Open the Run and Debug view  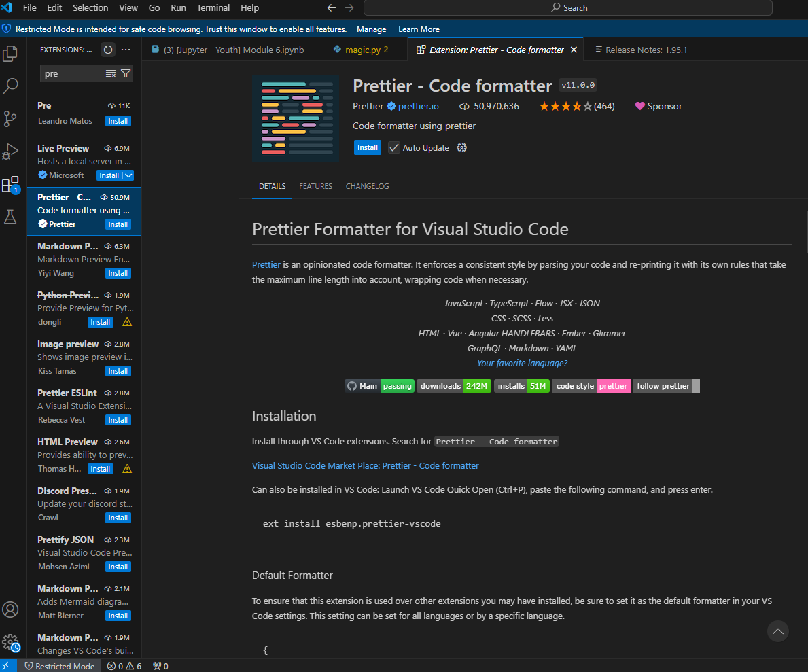(x=10, y=152)
